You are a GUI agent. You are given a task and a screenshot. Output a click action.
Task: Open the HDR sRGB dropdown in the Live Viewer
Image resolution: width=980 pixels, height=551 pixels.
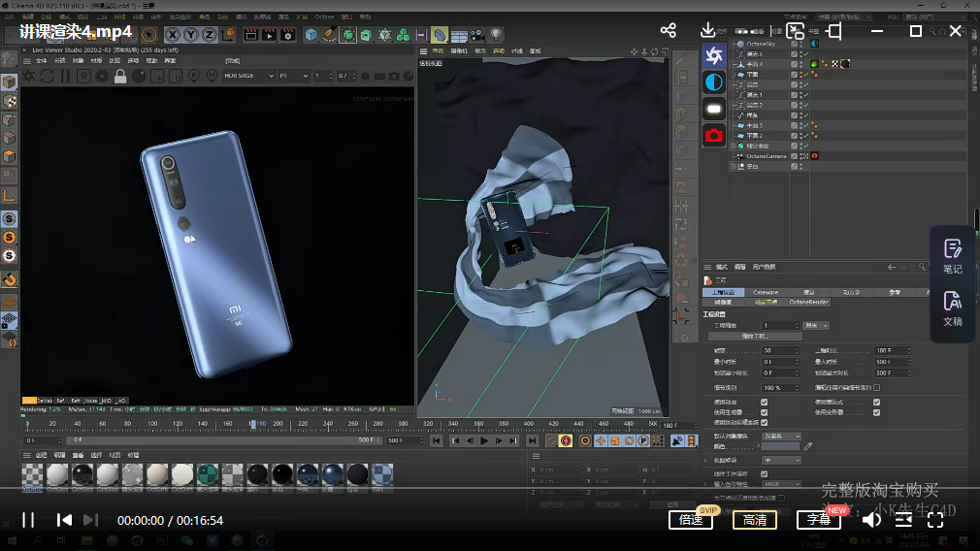coord(248,76)
